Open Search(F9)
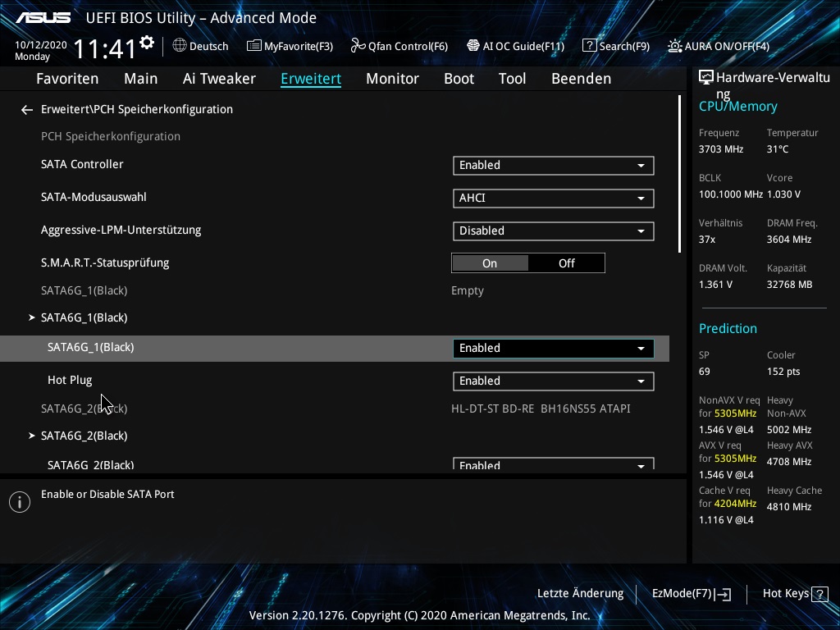Image resolution: width=840 pixels, height=630 pixels. (616, 46)
